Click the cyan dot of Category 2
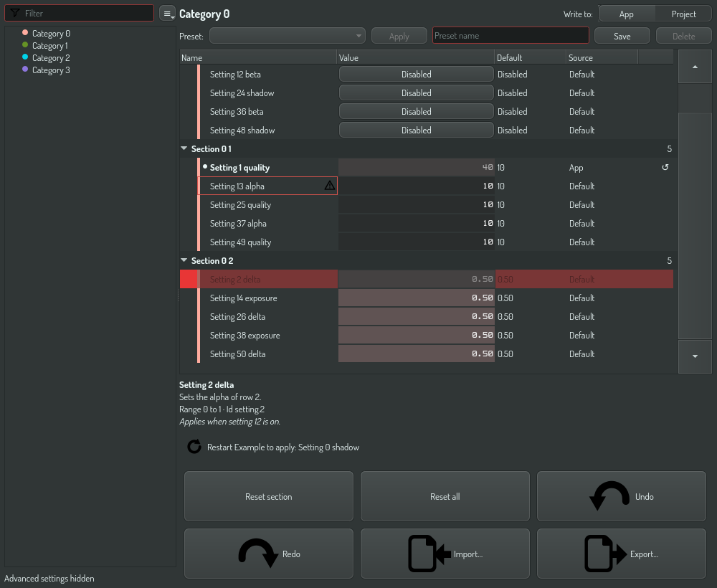The image size is (717, 588). click(25, 57)
